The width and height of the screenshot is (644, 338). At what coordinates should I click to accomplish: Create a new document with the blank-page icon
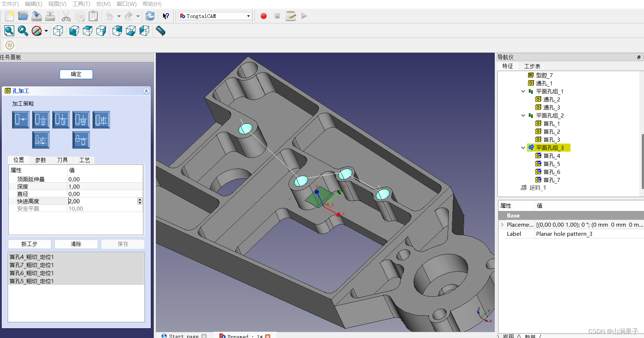(x=10, y=16)
